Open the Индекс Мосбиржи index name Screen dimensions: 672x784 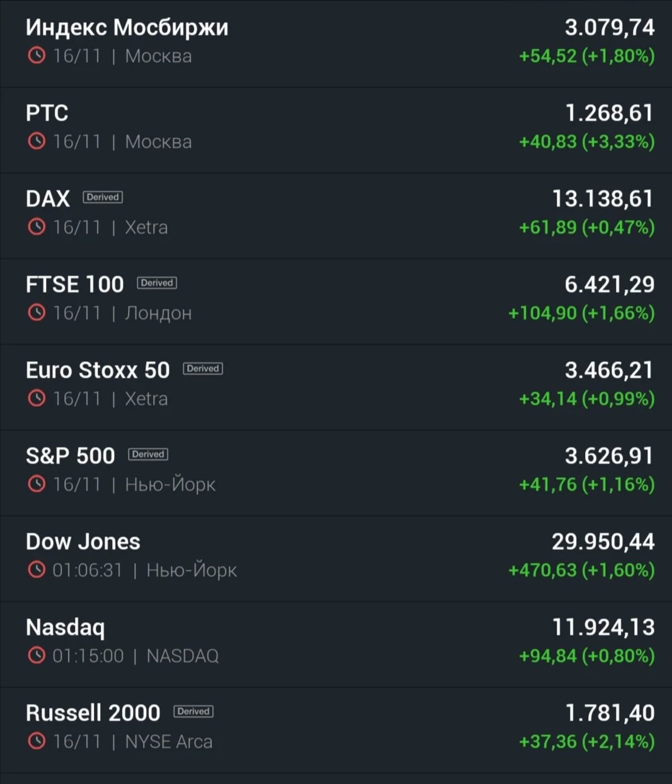click(x=127, y=28)
